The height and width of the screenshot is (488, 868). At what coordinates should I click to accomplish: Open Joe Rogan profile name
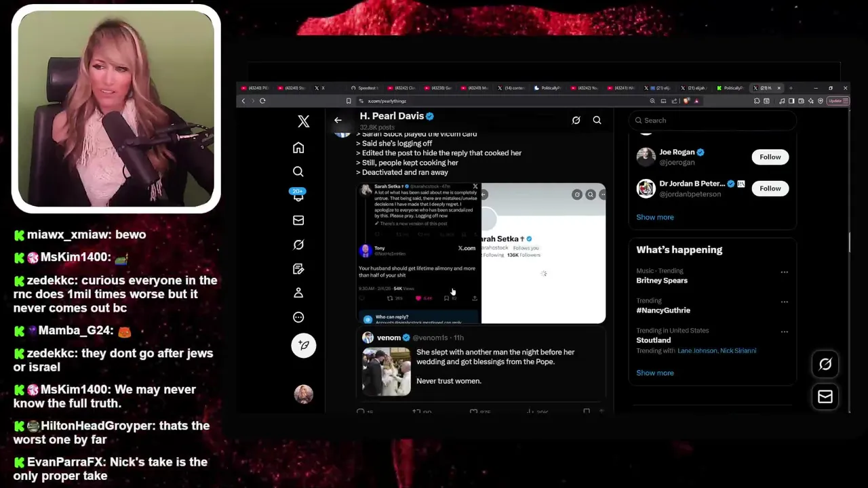(677, 152)
